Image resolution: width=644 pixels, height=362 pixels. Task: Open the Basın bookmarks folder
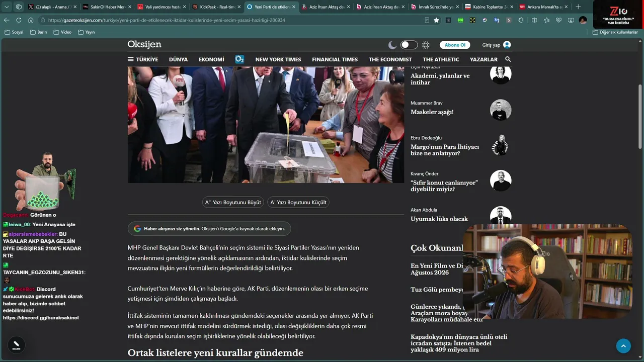[x=39, y=32]
